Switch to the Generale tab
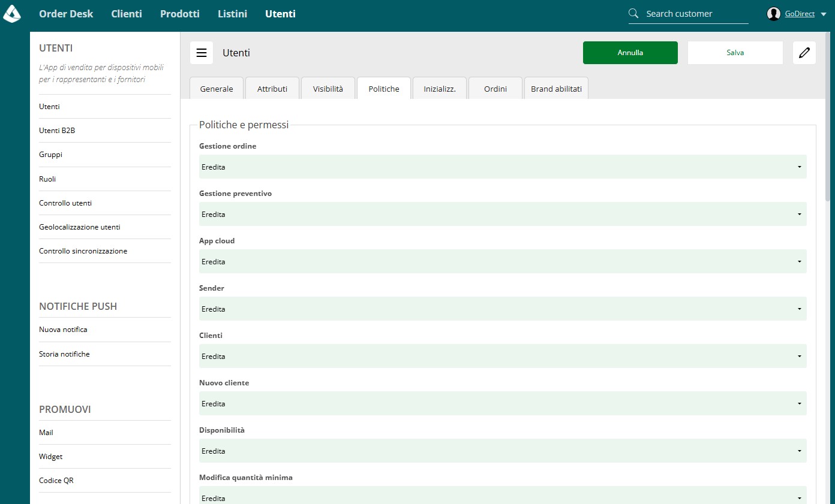This screenshot has width=835, height=504. [217, 89]
